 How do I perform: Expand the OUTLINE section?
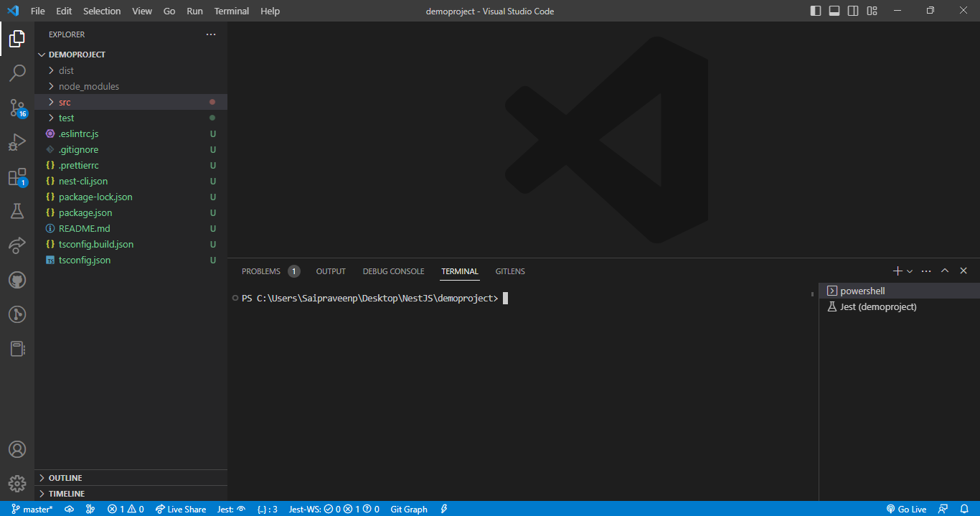(x=65, y=478)
